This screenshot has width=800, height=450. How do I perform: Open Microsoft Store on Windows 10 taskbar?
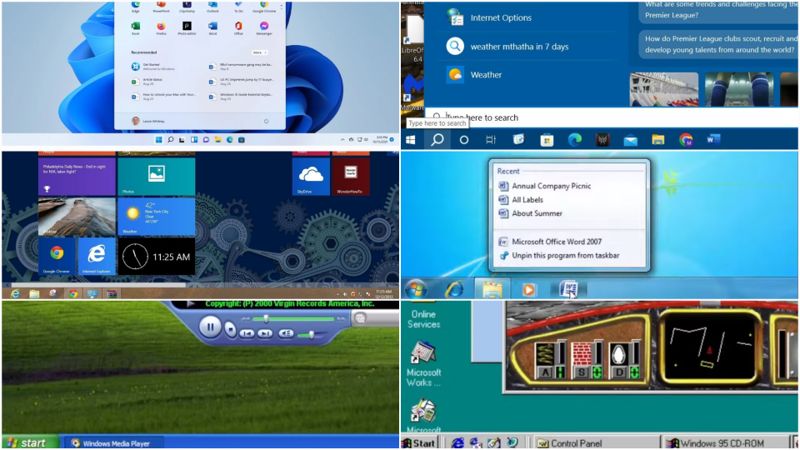[x=546, y=139]
